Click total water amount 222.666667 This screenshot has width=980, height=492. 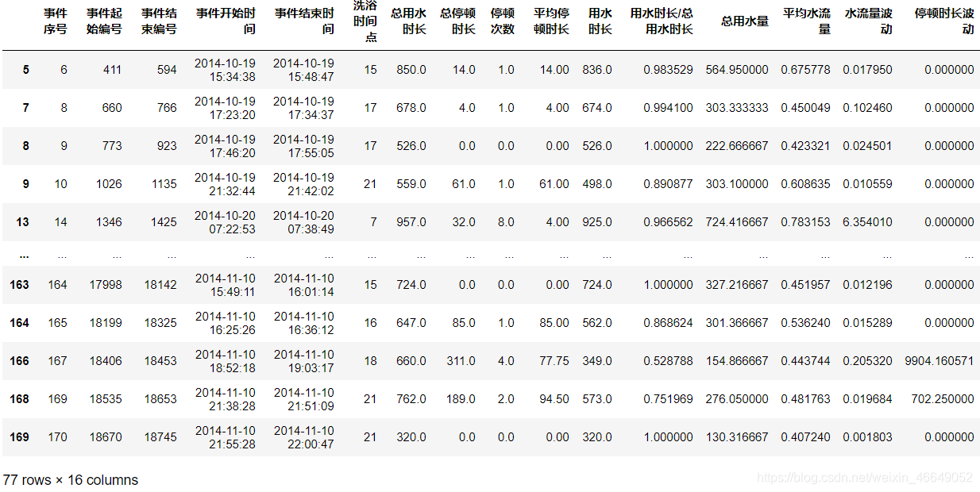[x=737, y=146]
